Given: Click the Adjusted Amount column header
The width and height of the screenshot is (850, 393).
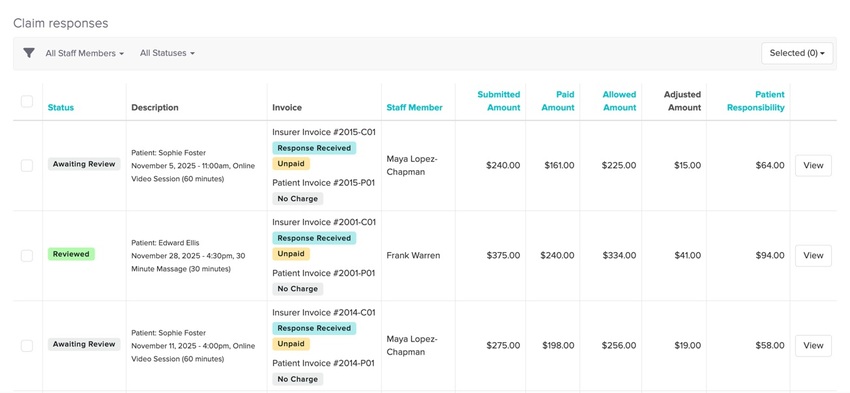Looking at the screenshot, I should [x=682, y=101].
